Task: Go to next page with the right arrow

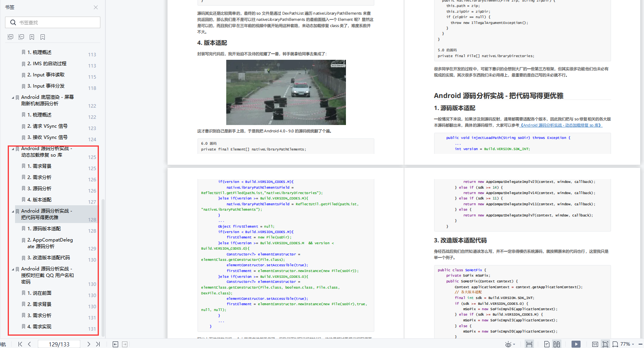Action: (89, 344)
